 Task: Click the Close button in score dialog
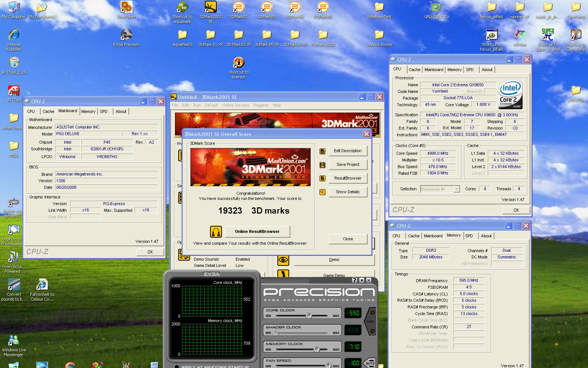click(348, 239)
